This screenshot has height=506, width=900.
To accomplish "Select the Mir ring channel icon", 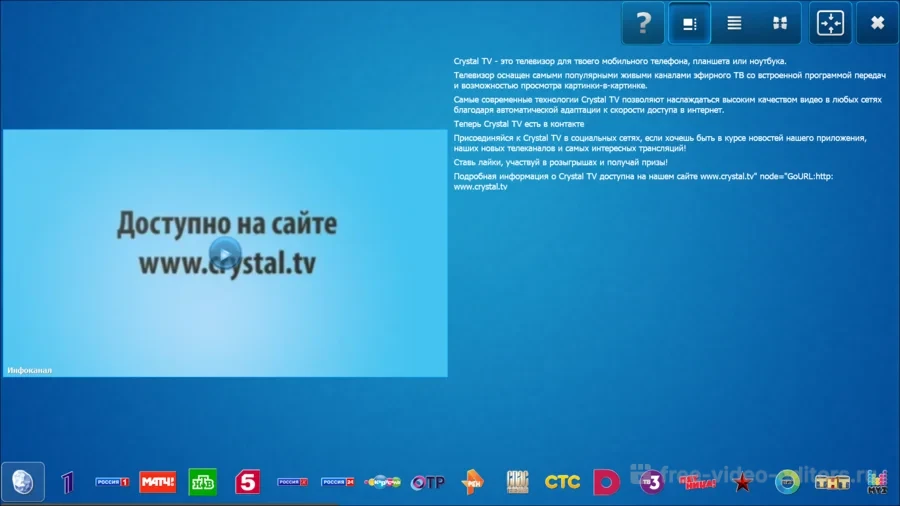I will [x=788, y=482].
